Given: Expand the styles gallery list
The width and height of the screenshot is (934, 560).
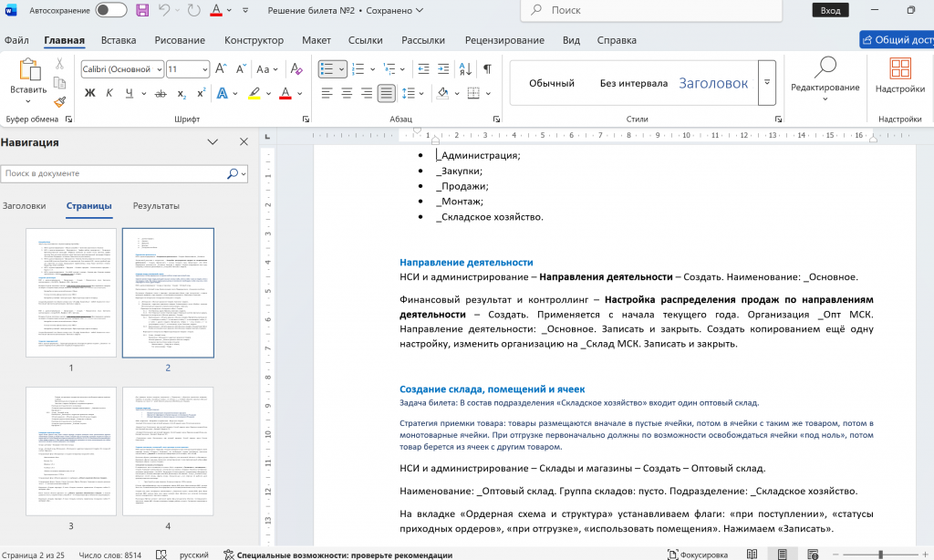Looking at the screenshot, I should point(767,83).
